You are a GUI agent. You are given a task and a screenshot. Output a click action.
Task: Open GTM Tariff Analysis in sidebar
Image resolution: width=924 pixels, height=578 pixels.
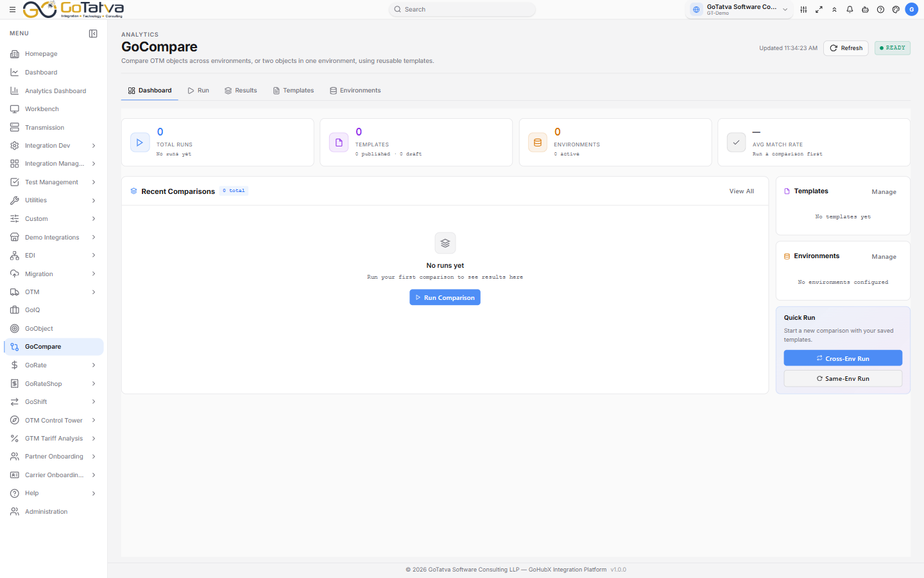click(x=54, y=439)
